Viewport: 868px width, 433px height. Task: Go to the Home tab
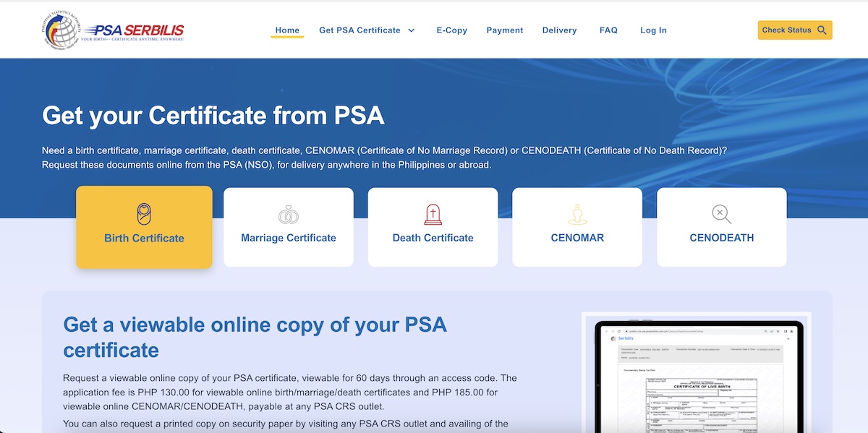point(287,30)
